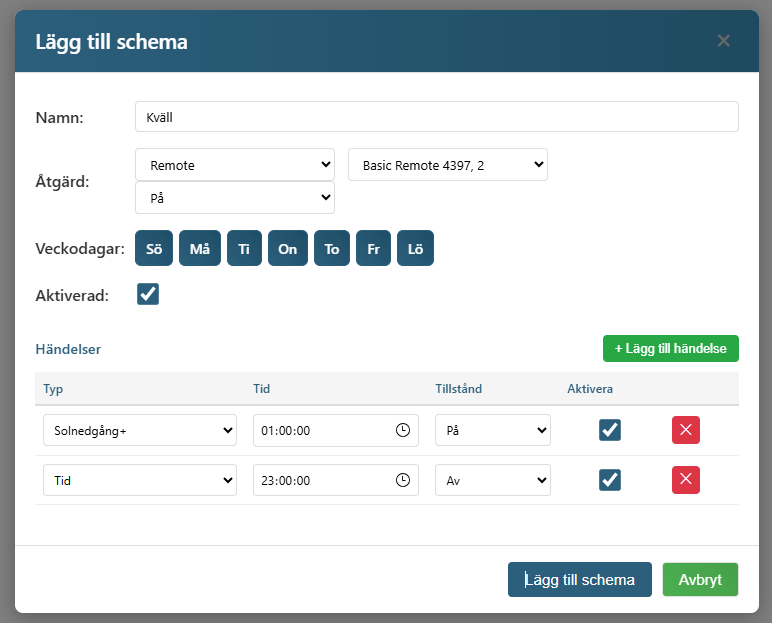Toggle the Sö weekday button

pos(154,249)
